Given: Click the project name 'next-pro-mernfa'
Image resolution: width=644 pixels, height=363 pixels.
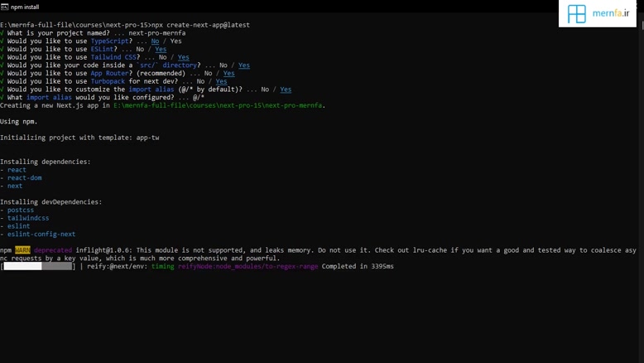Looking at the screenshot, I should [157, 33].
